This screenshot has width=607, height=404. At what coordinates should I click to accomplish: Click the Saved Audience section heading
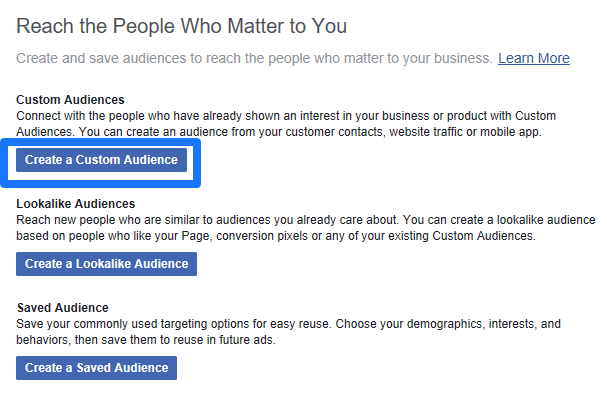tap(62, 307)
